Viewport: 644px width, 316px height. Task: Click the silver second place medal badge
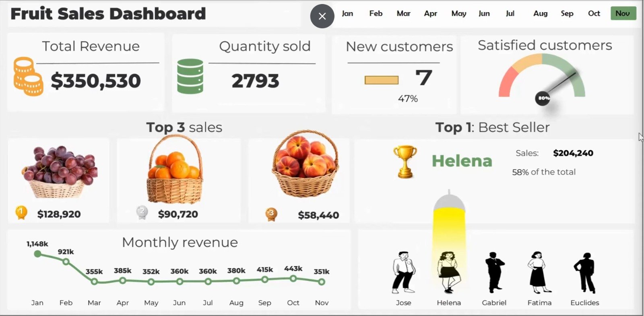click(x=142, y=212)
